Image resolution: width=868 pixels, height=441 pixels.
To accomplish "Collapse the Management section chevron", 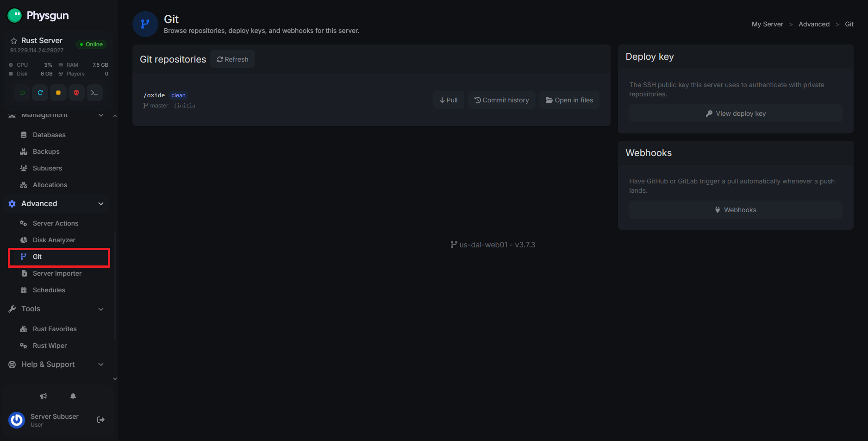I will click(101, 115).
